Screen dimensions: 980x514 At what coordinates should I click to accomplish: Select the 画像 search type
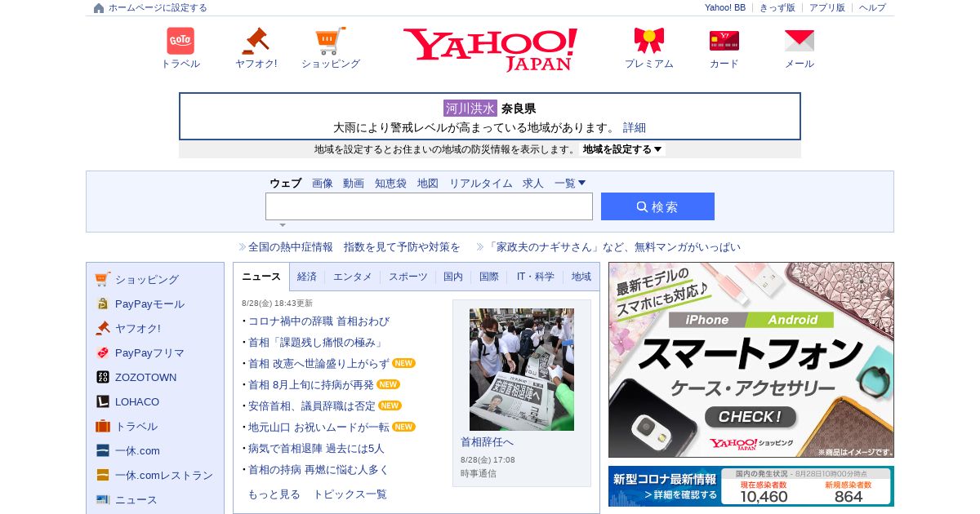pos(323,184)
